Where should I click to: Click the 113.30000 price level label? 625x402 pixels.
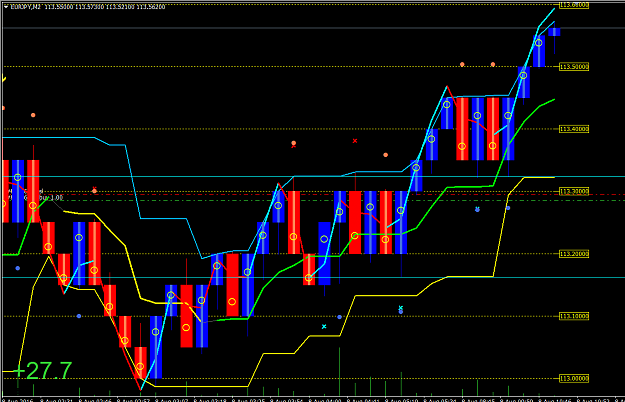click(574, 192)
